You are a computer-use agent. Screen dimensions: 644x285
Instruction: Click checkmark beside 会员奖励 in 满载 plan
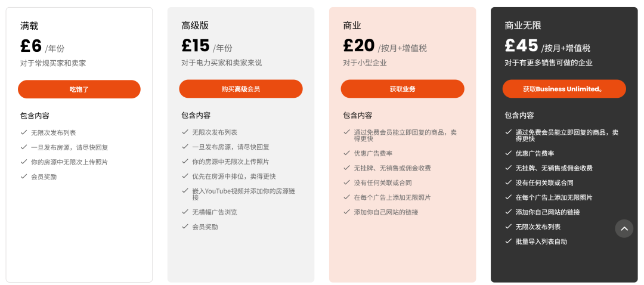point(24,176)
